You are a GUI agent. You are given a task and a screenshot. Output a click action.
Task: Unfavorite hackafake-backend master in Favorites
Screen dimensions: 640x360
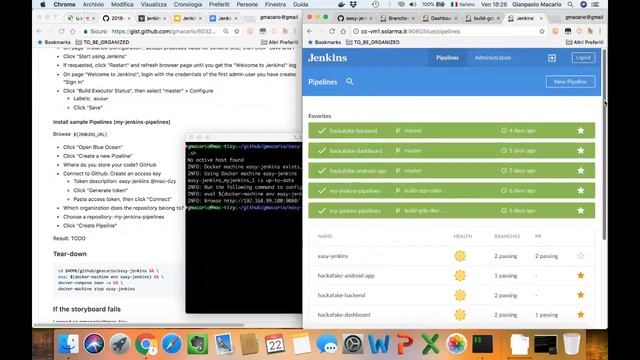(x=580, y=131)
